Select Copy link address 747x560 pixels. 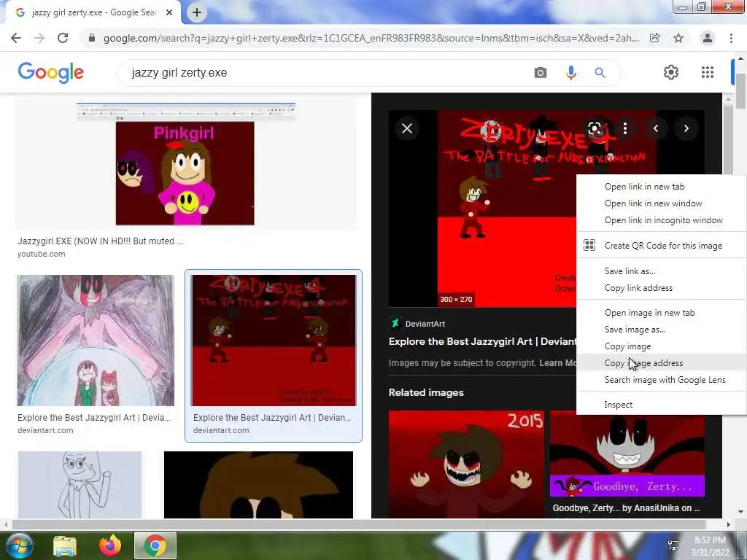click(661, 288)
